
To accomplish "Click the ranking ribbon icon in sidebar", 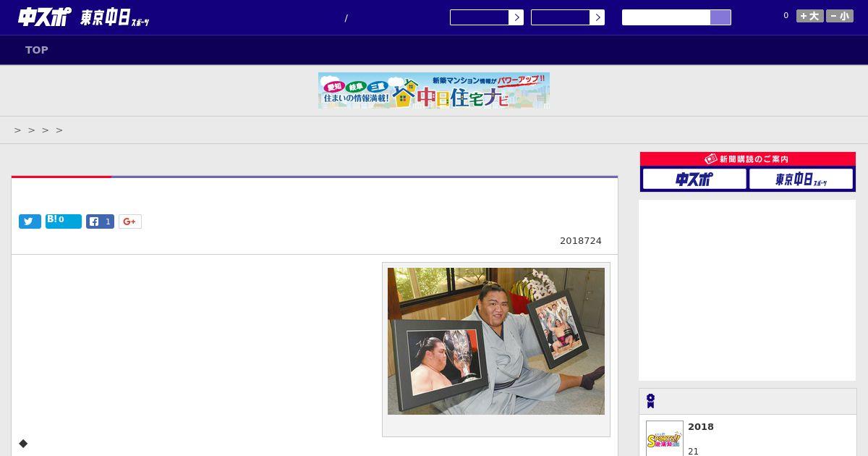I will tap(650, 401).
